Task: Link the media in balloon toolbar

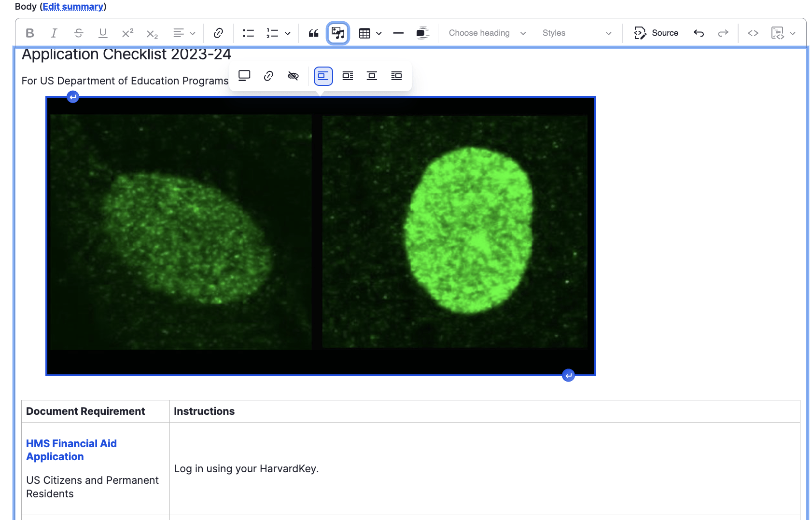Action: click(268, 76)
